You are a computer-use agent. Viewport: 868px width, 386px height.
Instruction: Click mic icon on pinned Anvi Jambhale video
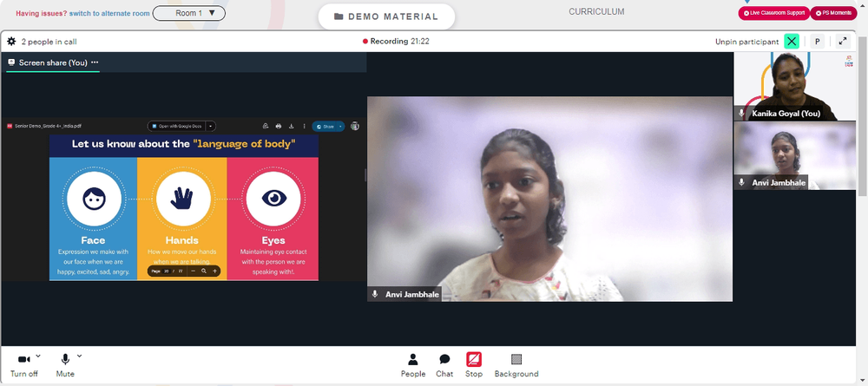[x=375, y=294]
